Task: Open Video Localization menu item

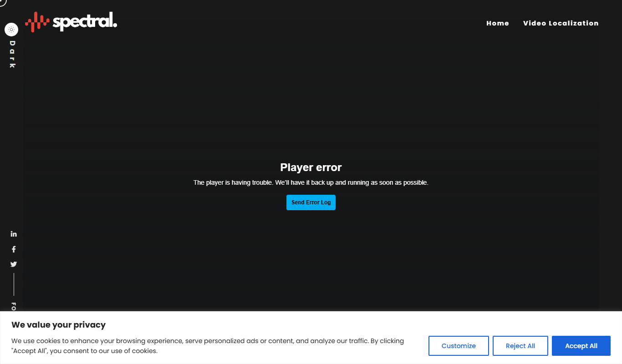Action: click(x=561, y=23)
